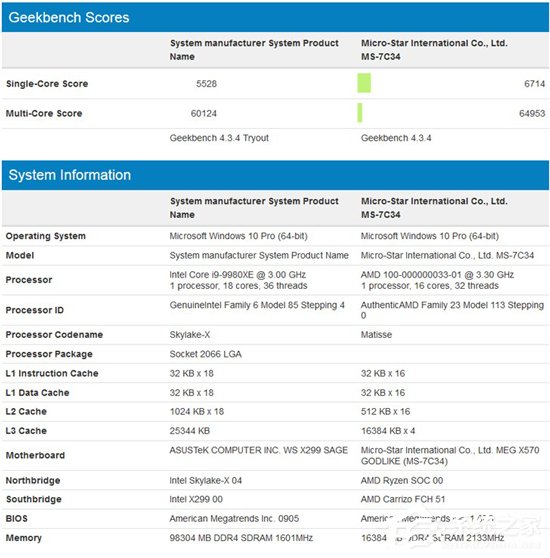The image size is (550, 558).
Task: Select the L1 Data Cache label
Action: (37, 393)
